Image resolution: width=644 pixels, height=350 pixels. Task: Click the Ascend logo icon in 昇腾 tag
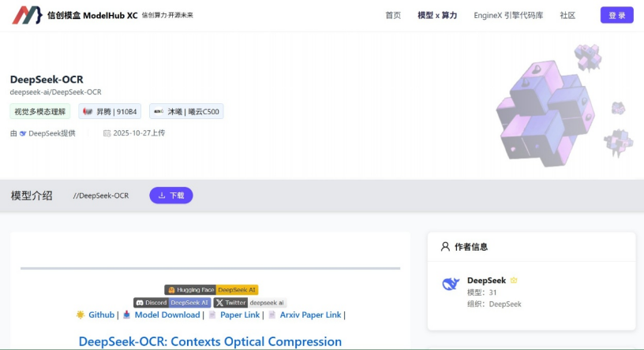tap(88, 111)
